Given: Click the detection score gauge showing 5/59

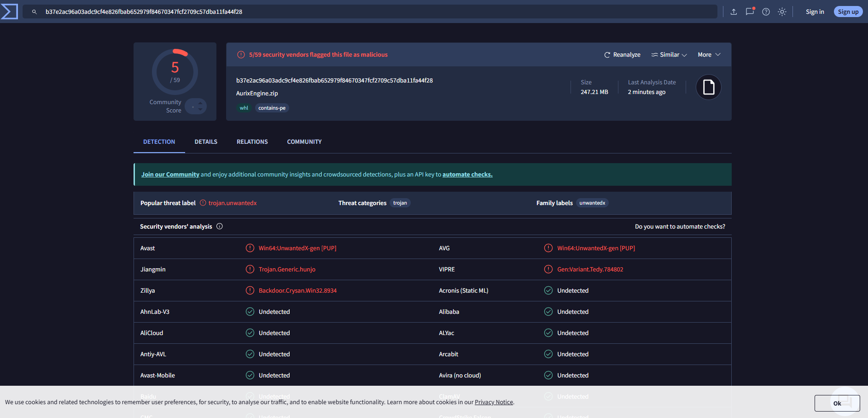Looking at the screenshot, I should (x=175, y=72).
